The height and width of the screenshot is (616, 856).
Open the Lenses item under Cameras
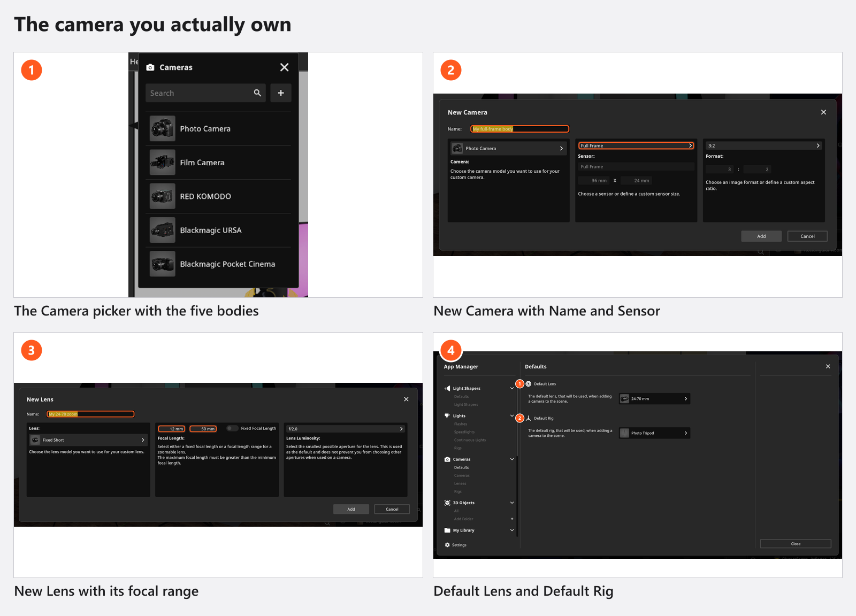coord(460,483)
